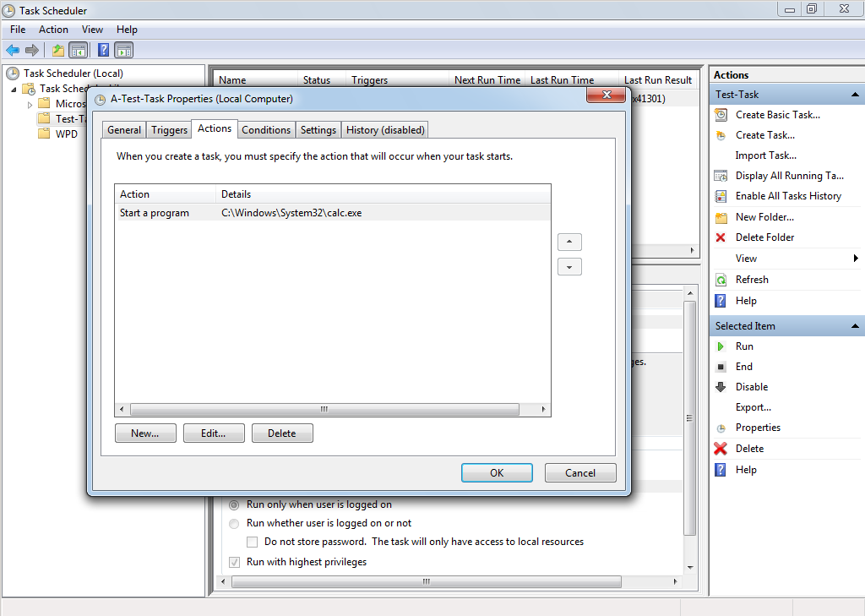This screenshot has width=865, height=616.
Task: Run the selected task with green arrow
Action: click(721, 346)
